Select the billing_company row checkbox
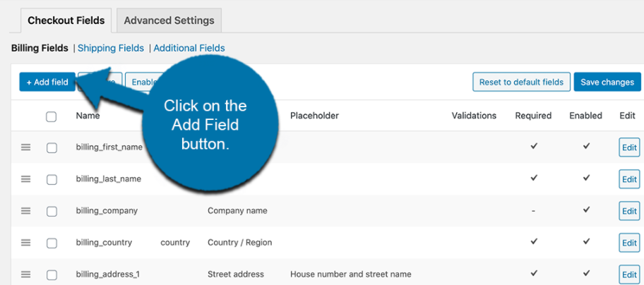The width and height of the screenshot is (644, 285). tap(52, 212)
